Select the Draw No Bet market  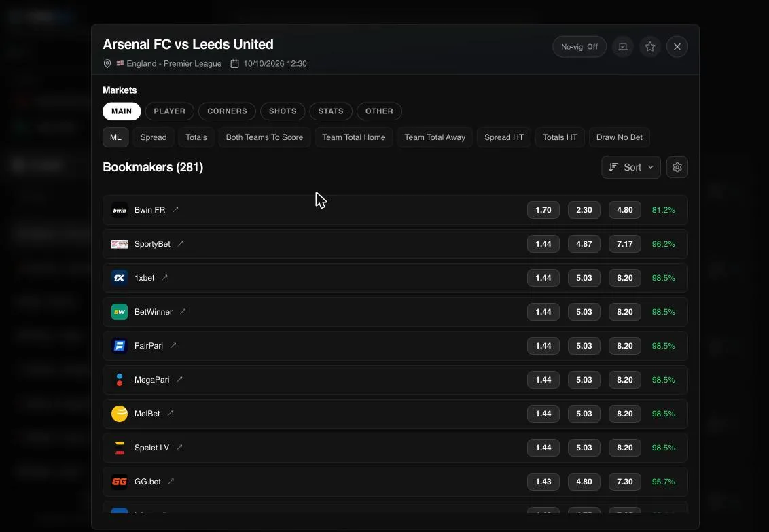[x=620, y=137]
